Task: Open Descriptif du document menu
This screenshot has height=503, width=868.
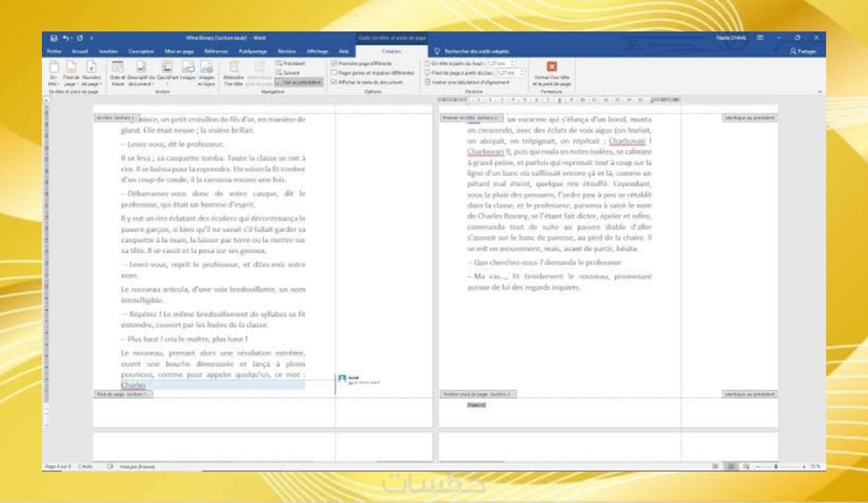Action: point(142,72)
